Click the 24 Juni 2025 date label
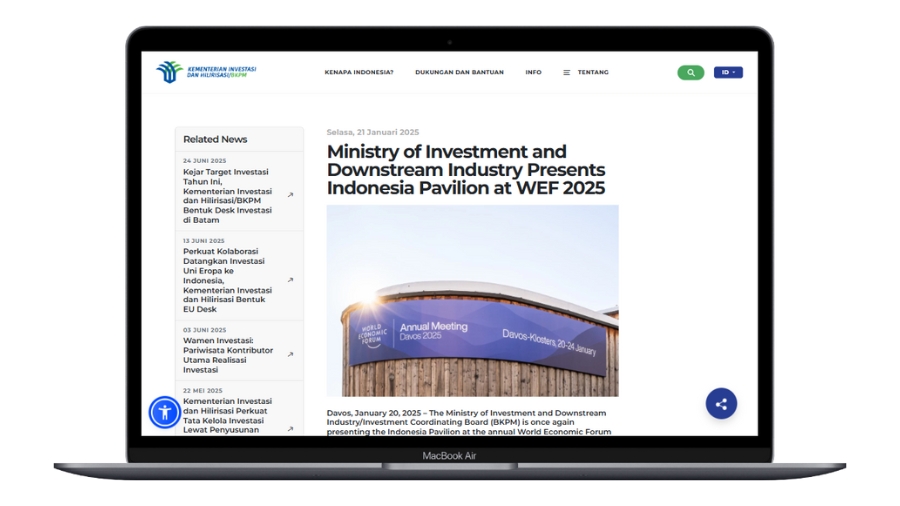The width and height of the screenshot is (900, 506). (x=204, y=161)
